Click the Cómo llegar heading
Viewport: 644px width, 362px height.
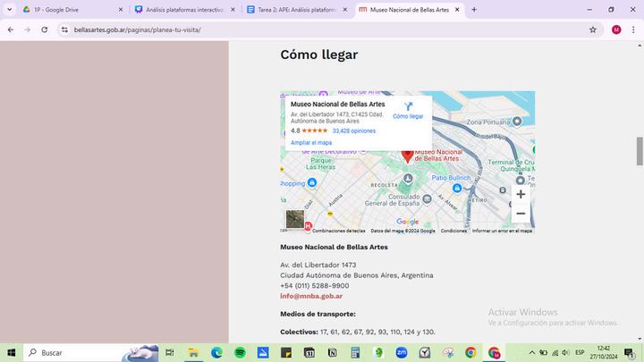(x=318, y=55)
